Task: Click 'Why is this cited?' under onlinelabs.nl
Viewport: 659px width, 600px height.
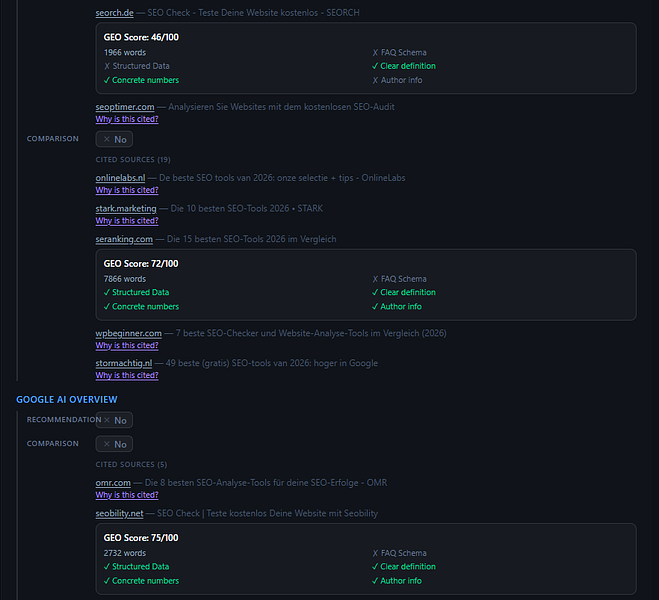Action: 127,190
